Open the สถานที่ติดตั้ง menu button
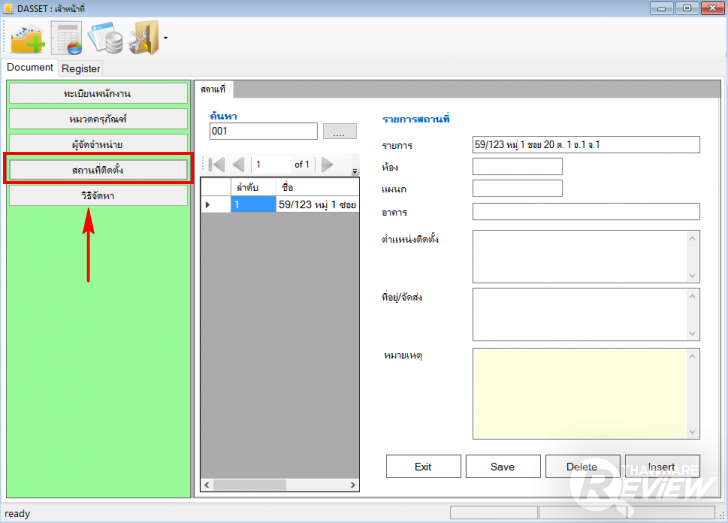 pyautogui.click(x=98, y=170)
